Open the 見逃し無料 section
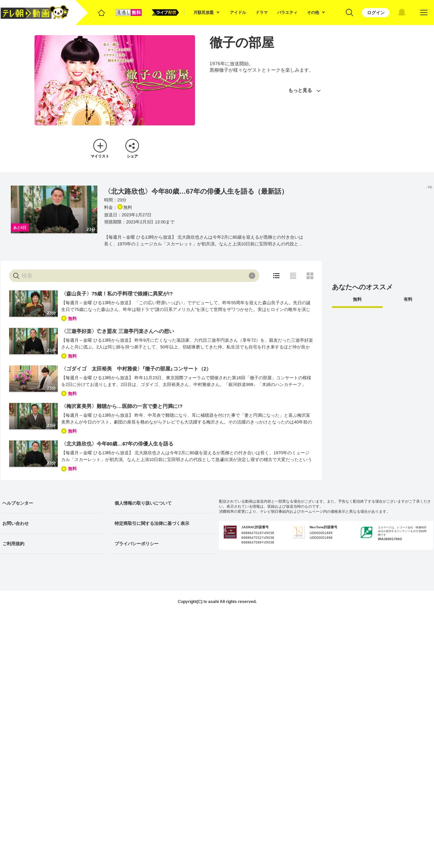Image resolution: width=434 pixels, height=868 pixels. [x=128, y=13]
